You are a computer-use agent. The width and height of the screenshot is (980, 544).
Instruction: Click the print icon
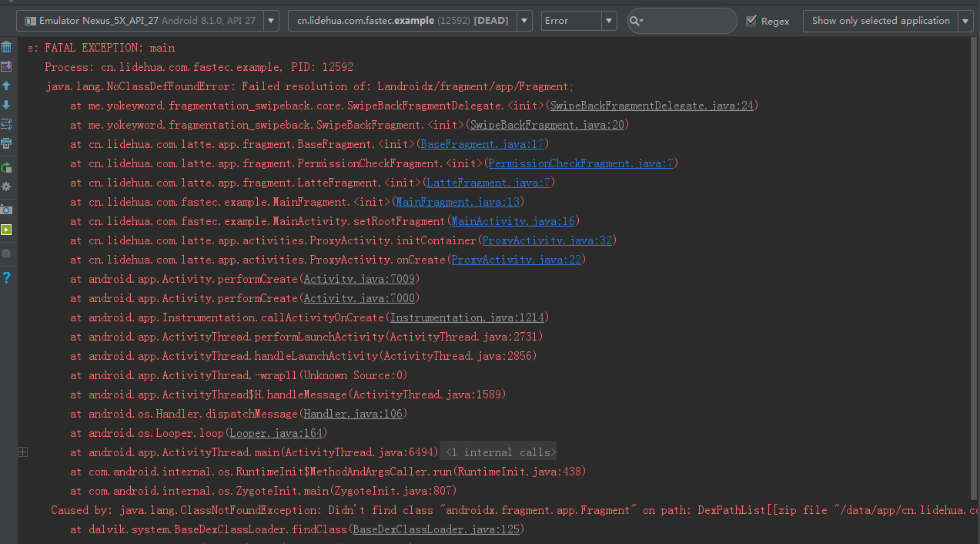tap(6, 143)
